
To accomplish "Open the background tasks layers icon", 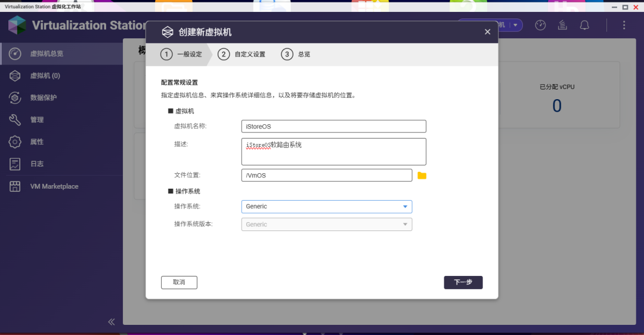I will point(562,25).
